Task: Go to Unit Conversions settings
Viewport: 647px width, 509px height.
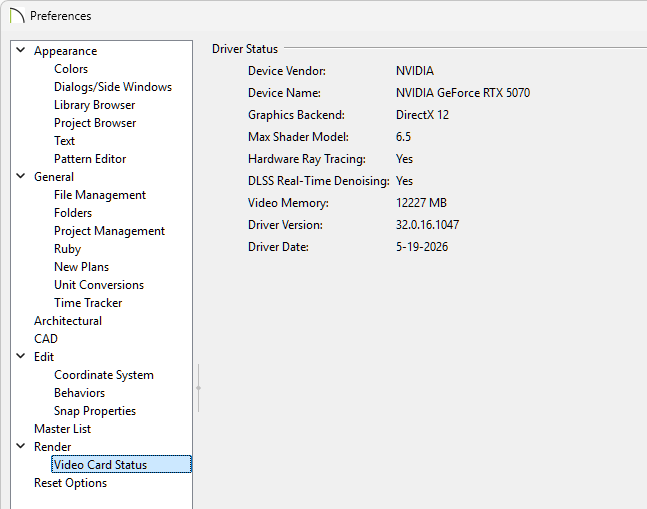Action: (x=99, y=285)
